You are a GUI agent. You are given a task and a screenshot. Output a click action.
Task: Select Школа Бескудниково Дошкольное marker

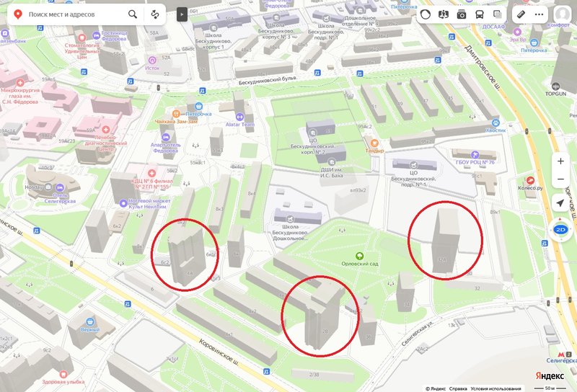click(291, 220)
